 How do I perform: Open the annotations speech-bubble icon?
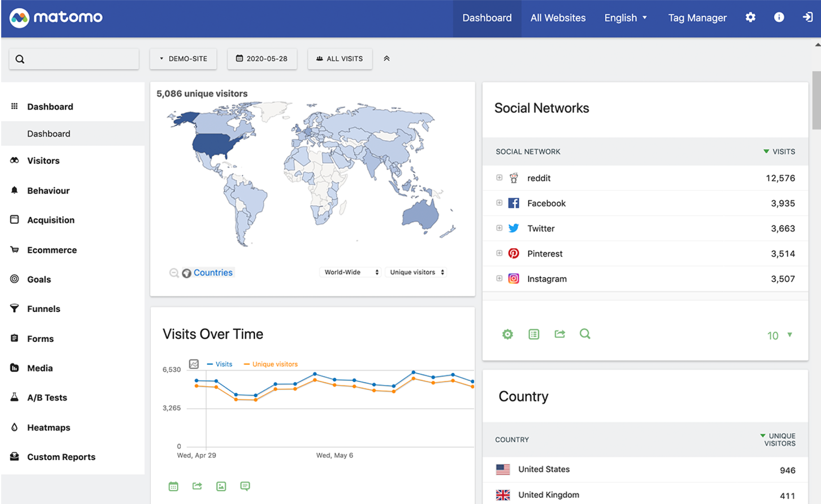244,486
